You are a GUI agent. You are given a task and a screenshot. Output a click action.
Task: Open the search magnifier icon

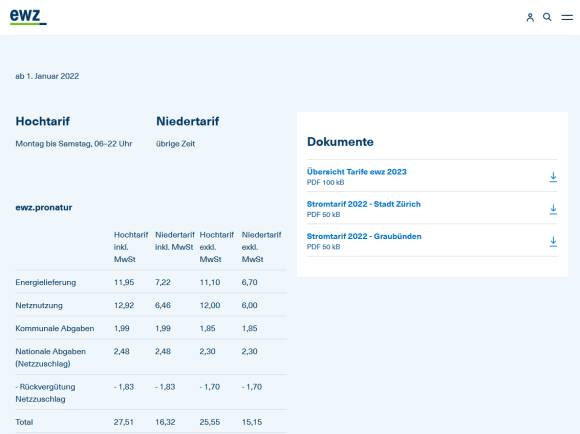[547, 17]
